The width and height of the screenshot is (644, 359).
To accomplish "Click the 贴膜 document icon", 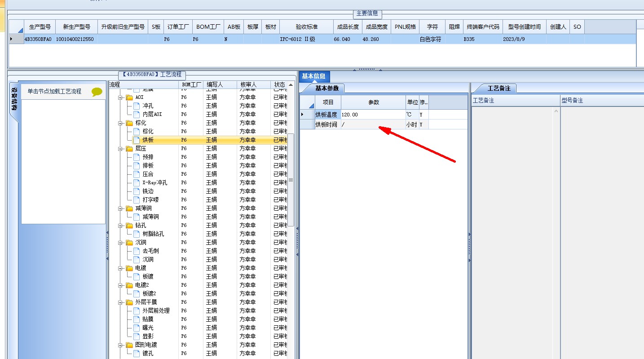I will 137,319.
